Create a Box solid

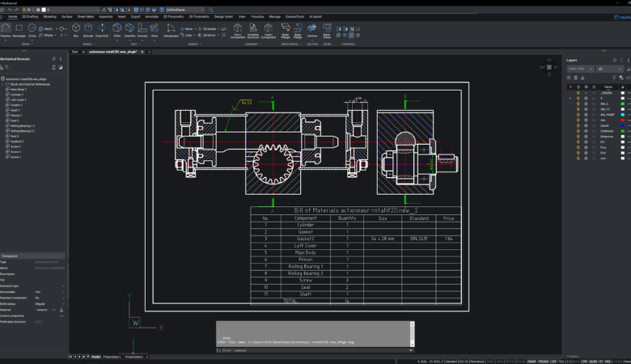[x=76, y=31]
